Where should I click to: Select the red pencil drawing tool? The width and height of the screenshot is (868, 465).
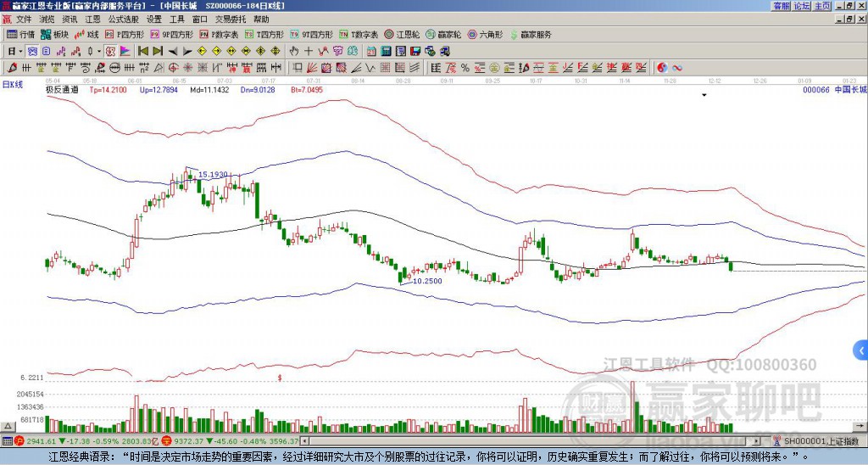[x=11, y=68]
